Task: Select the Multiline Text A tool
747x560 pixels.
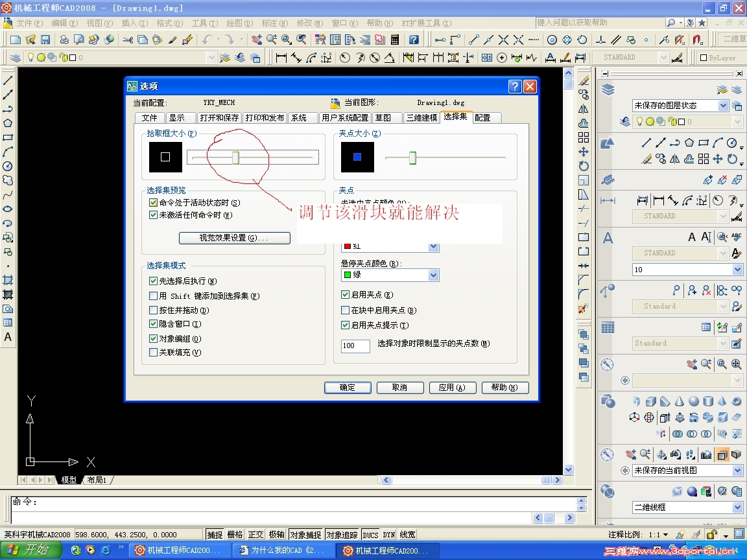Action: tap(8, 337)
